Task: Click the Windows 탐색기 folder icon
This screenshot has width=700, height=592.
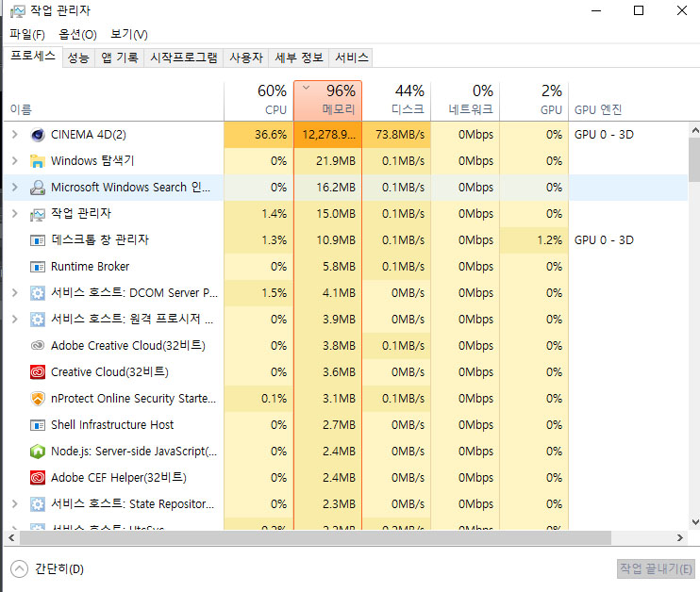Action: pos(38,161)
